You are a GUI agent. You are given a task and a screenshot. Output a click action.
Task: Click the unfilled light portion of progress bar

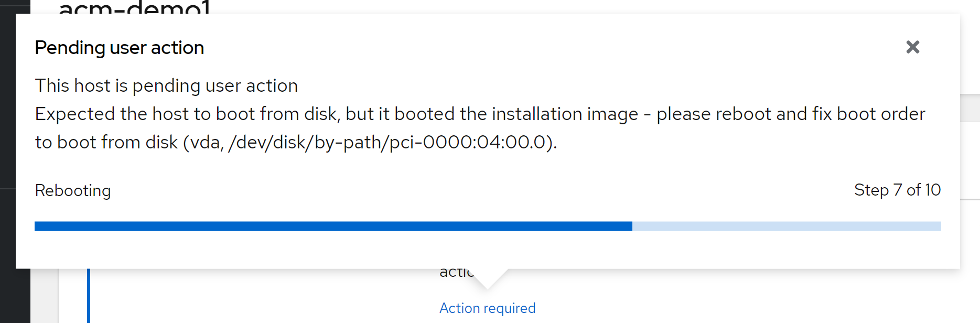[x=787, y=226]
